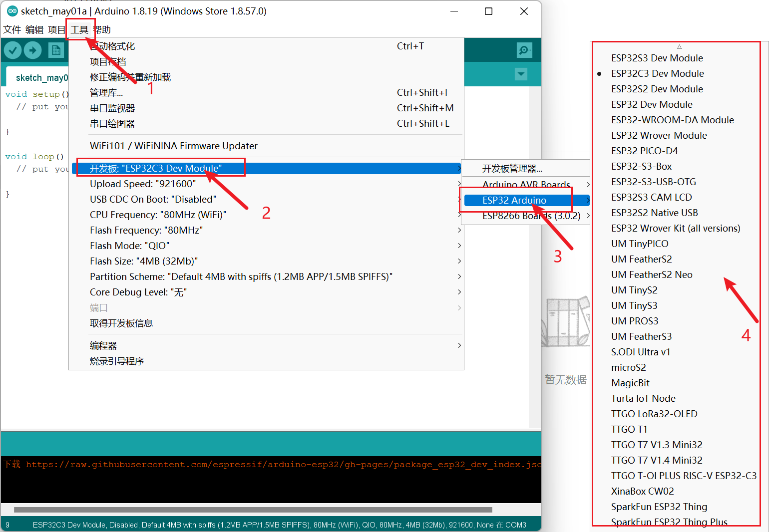Viewport: 770px width, 532px height.
Task: Expand Partition Scheme submenu
Action: point(266,277)
